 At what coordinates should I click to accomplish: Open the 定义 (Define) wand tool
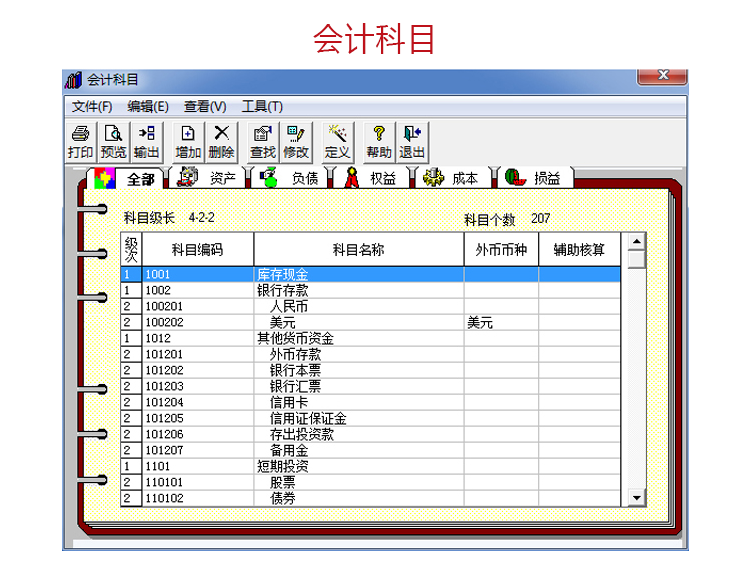[338, 142]
